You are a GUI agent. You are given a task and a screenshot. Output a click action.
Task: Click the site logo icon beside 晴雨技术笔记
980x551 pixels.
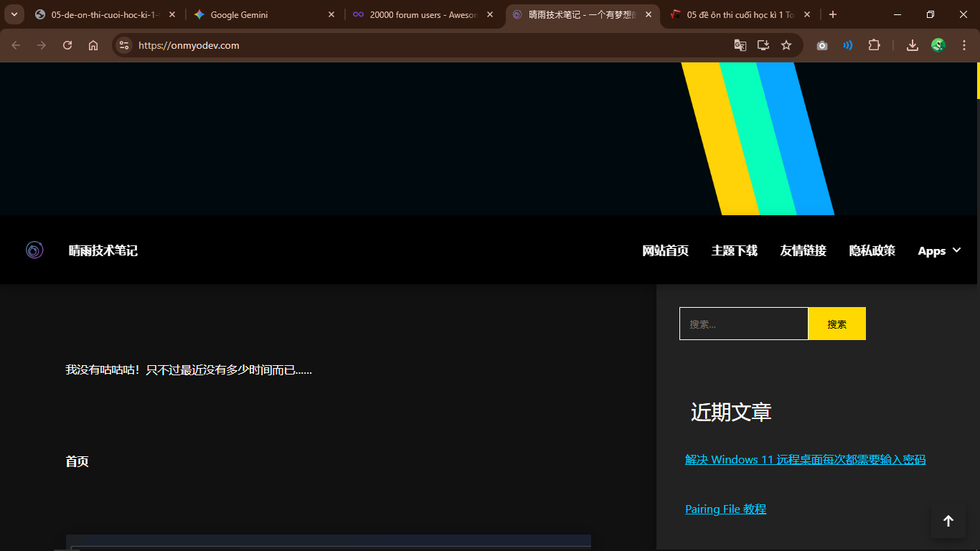(x=34, y=250)
